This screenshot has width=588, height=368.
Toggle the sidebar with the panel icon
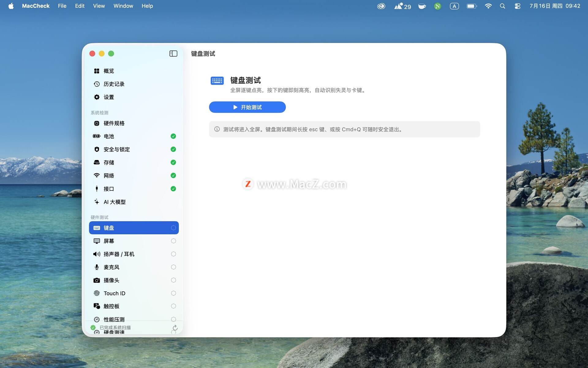point(173,54)
